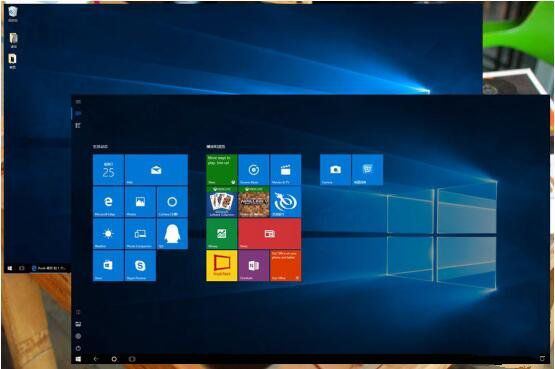
Task: Open the blue swirl tile beside Minecraft
Action: coord(286,202)
